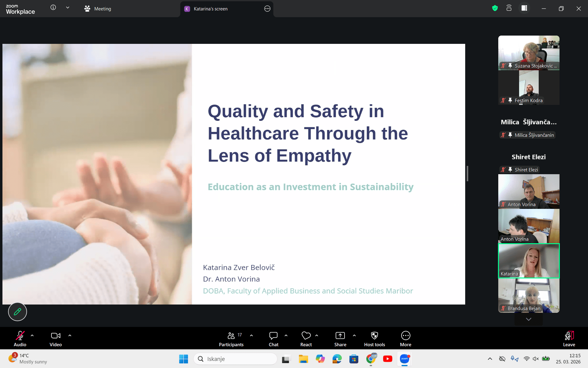
Task: Open the Participants list
Action: click(x=231, y=339)
